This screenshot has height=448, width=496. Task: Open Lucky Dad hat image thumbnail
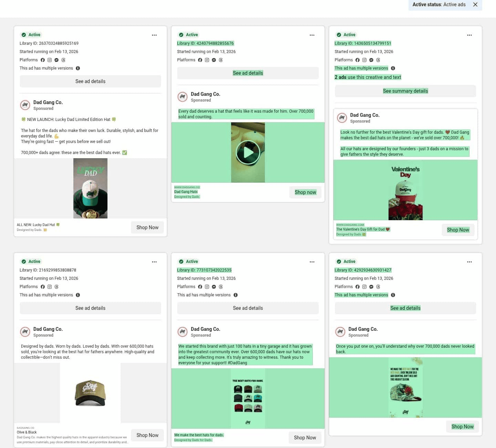(90, 188)
